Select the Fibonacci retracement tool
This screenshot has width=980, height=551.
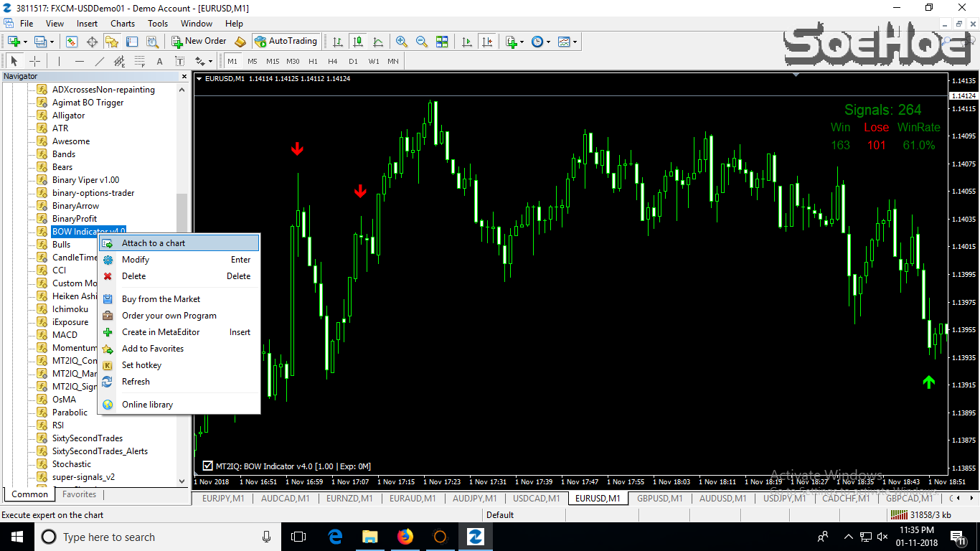(141, 61)
